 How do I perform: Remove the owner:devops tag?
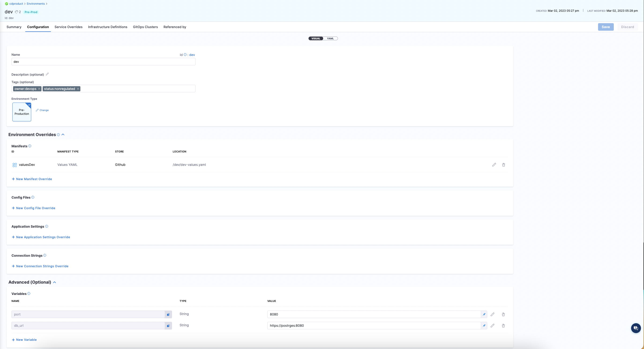click(x=39, y=89)
